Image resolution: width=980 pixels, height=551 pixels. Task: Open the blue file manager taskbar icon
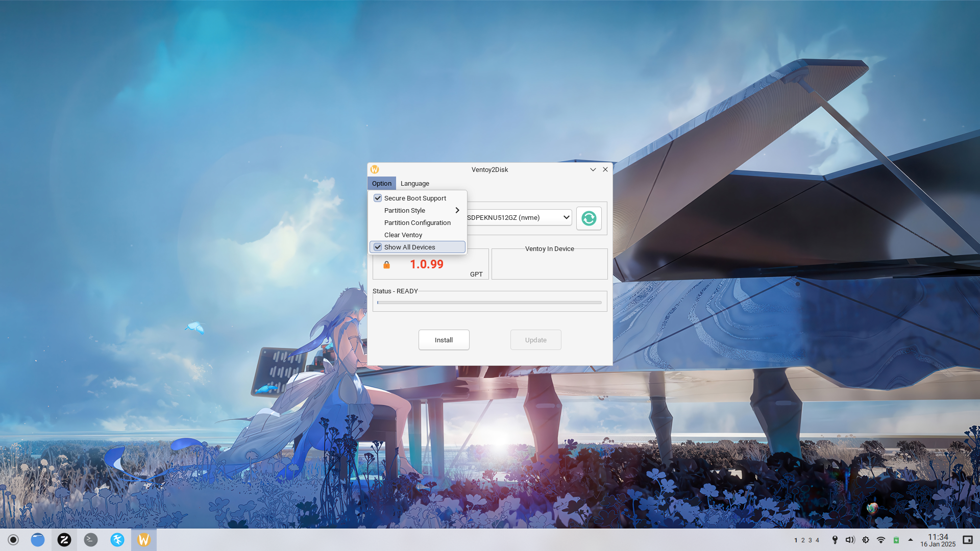(x=38, y=539)
